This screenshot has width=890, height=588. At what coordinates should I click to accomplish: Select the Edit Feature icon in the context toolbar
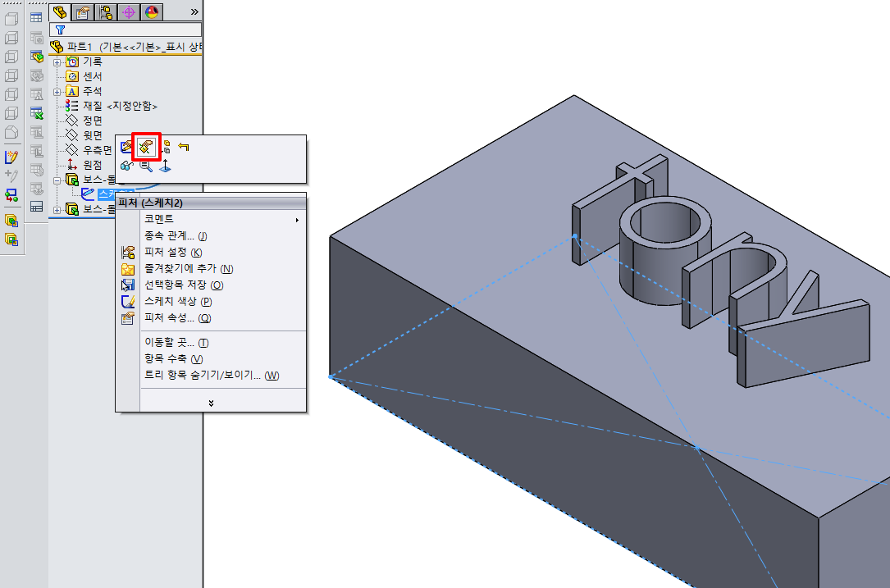(144, 147)
